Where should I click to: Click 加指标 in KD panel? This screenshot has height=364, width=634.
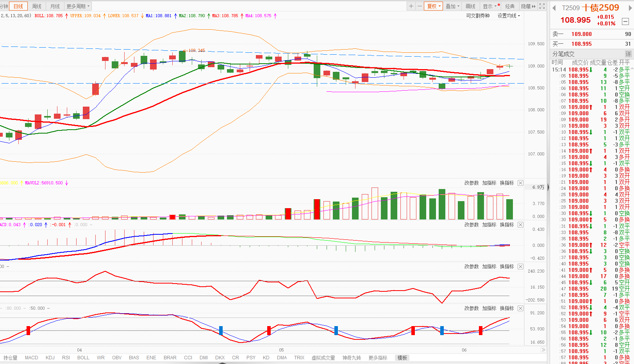[489, 308]
